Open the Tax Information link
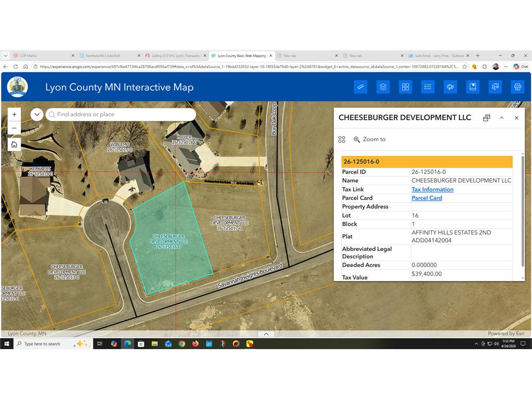Image resolution: width=532 pixels, height=399 pixels. (432, 189)
